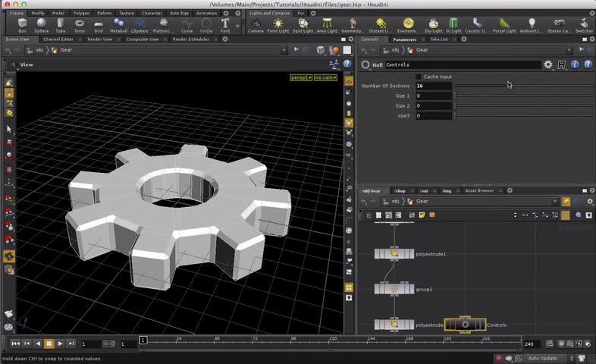Create a Point Light from shelf
This screenshot has width=596, height=364.
[x=279, y=25]
